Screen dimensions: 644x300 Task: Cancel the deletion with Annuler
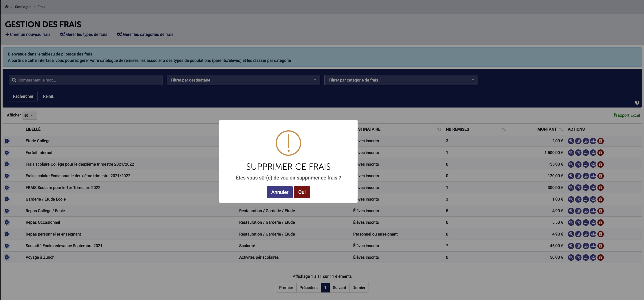click(279, 192)
